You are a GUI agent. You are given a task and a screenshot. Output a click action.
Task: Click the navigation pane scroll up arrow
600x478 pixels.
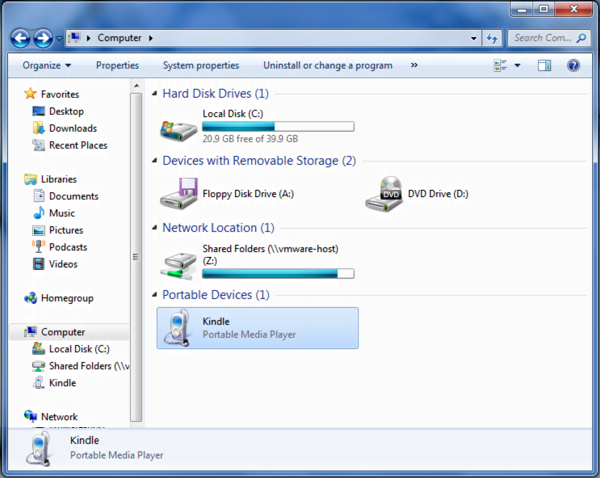(136, 86)
